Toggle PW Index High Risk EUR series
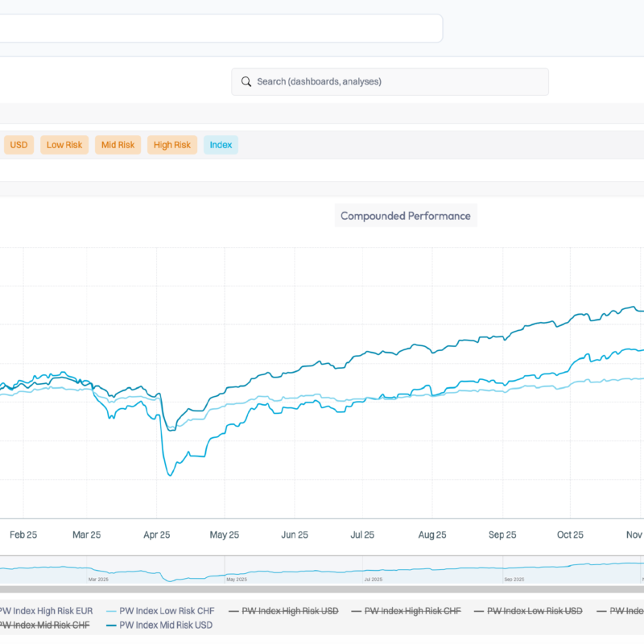The height and width of the screenshot is (644, 644). pyautogui.click(x=47, y=611)
